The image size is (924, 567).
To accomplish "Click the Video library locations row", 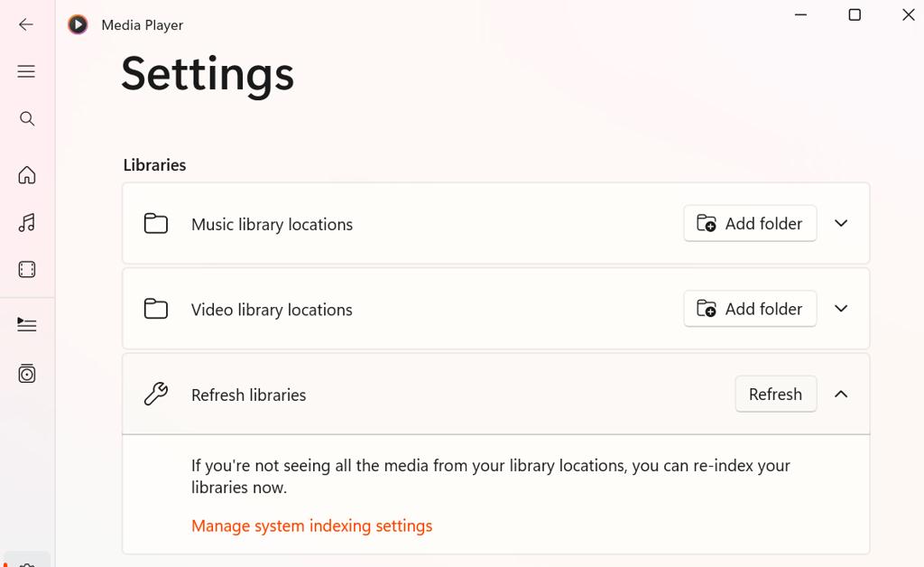I will coord(406,310).
